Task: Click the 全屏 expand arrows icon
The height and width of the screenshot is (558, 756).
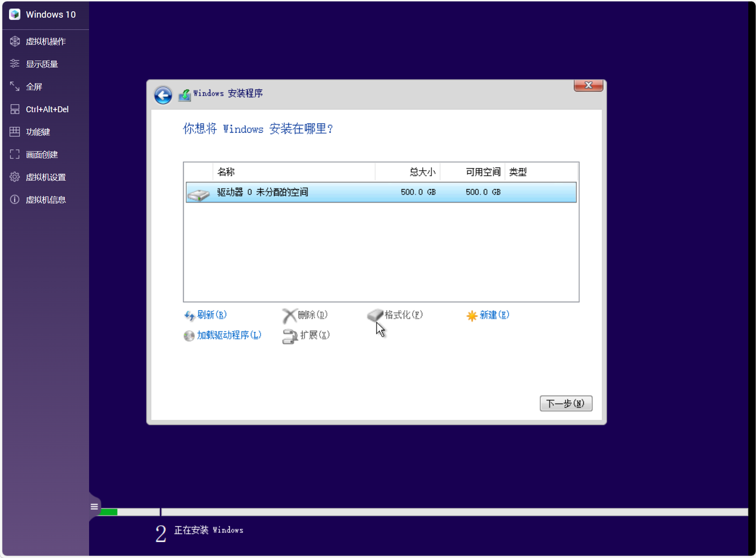Action: [x=15, y=86]
